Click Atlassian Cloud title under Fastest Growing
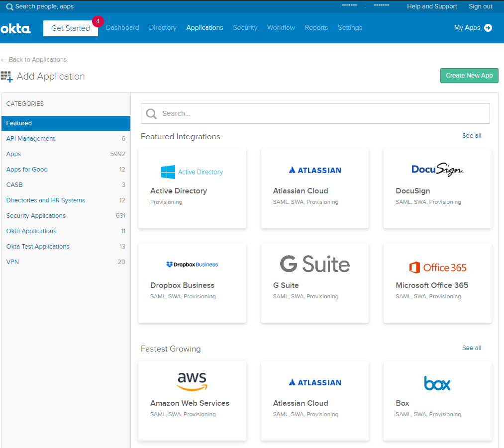 [x=300, y=403]
